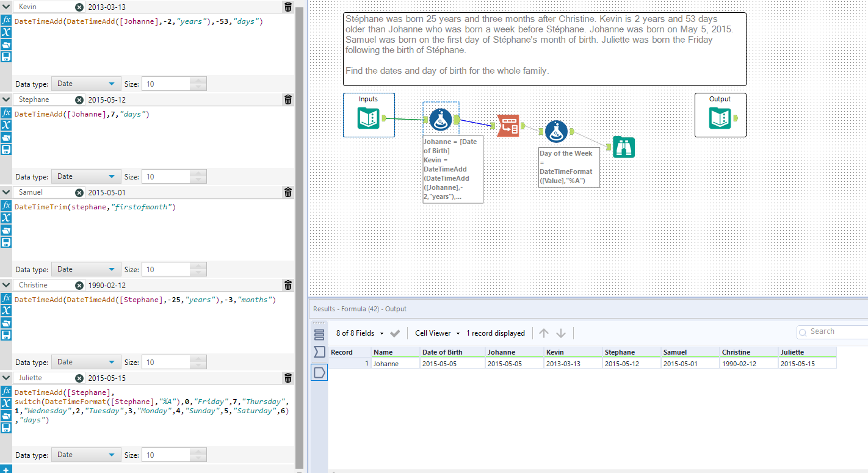The height and width of the screenshot is (473, 868).
Task: Open the Data type dropdown for Juliette
Action: point(85,455)
